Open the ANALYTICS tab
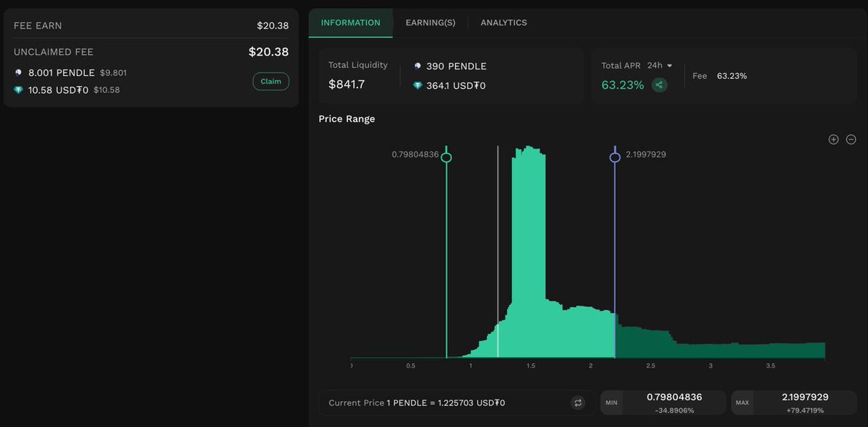 (x=503, y=23)
